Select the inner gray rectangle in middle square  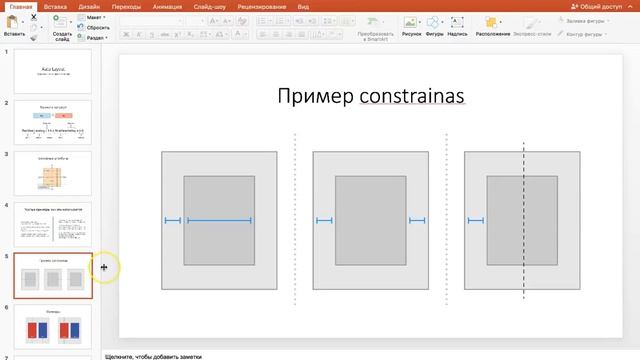click(x=371, y=220)
